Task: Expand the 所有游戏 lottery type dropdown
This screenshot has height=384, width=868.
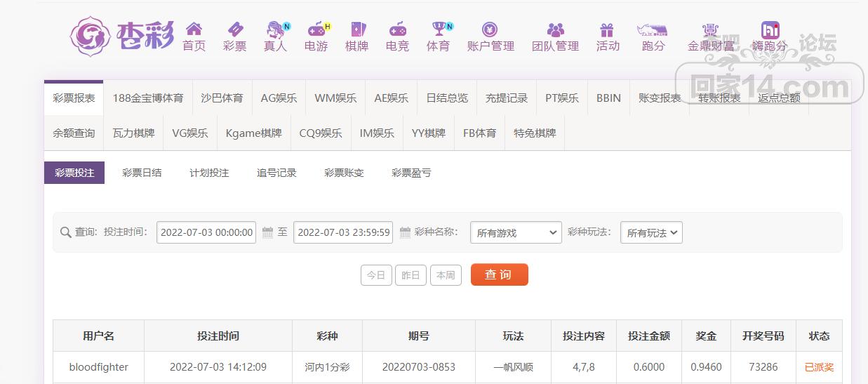Action: pos(516,232)
